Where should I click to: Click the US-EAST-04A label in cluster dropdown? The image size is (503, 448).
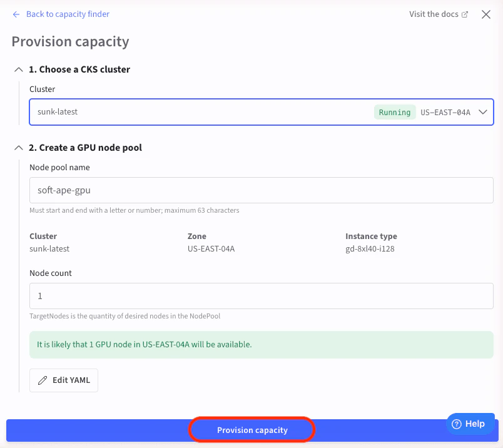pos(445,113)
